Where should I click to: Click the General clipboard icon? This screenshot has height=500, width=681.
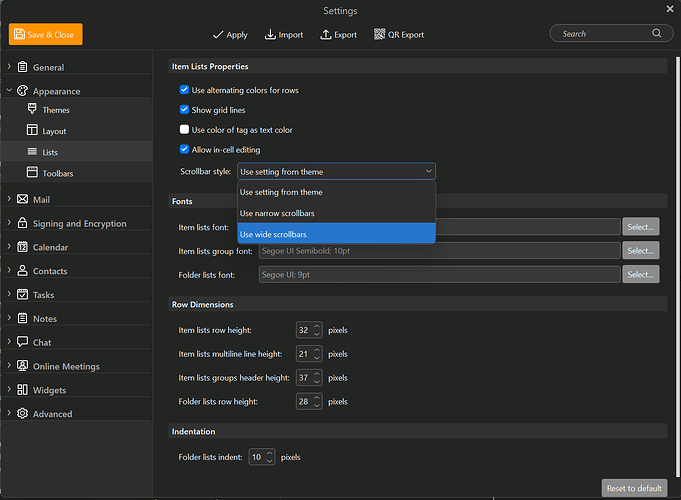click(22, 67)
